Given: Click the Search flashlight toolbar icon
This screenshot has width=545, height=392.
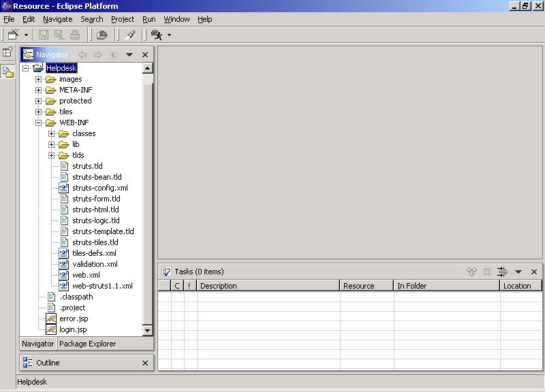Looking at the screenshot, I should (x=131, y=35).
